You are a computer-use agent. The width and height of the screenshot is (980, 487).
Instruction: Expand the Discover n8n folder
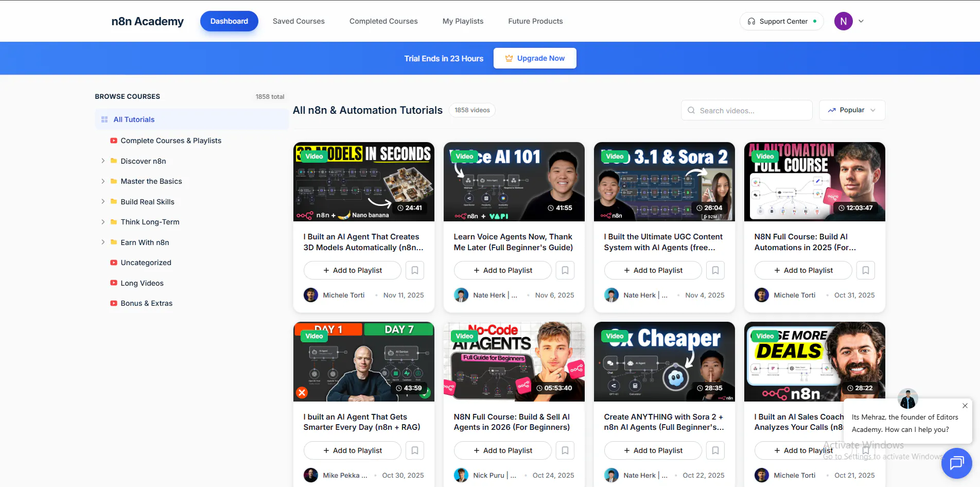point(103,161)
